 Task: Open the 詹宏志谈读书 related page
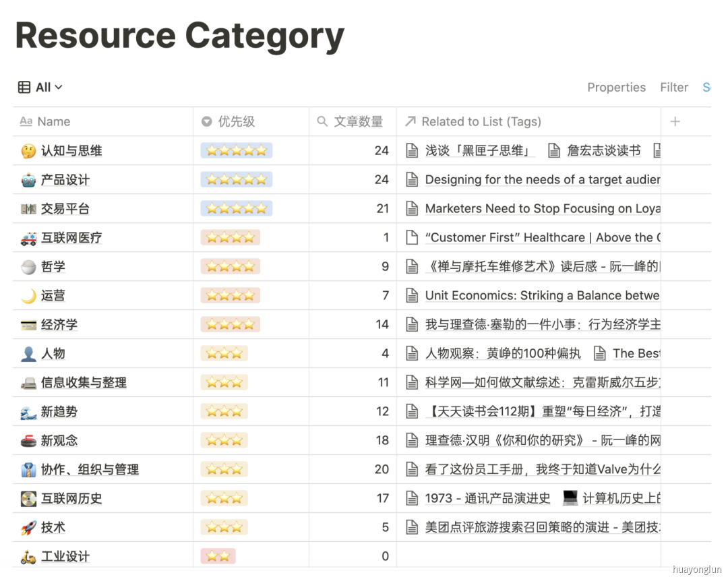pyautogui.click(x=603, y=150)
